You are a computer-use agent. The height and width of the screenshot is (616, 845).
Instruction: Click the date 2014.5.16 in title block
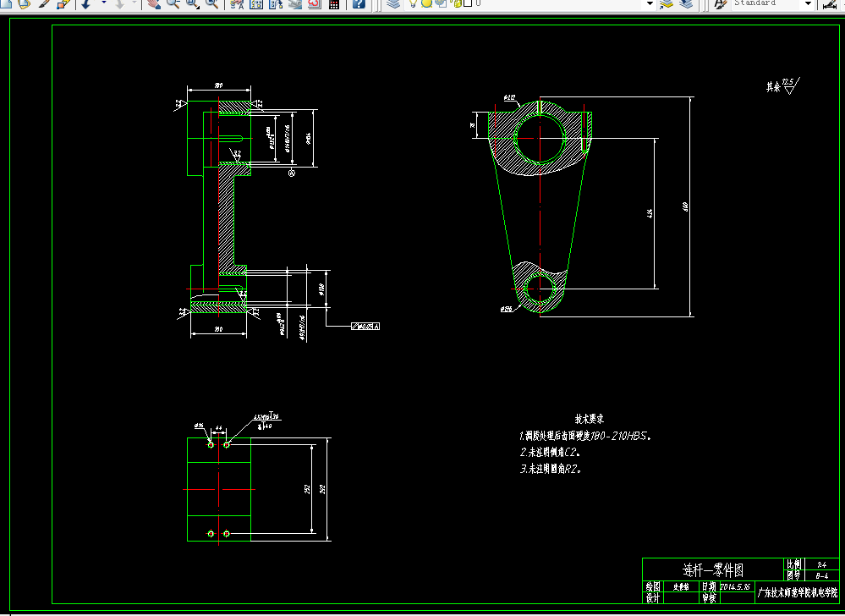click(x=735, y=586)
